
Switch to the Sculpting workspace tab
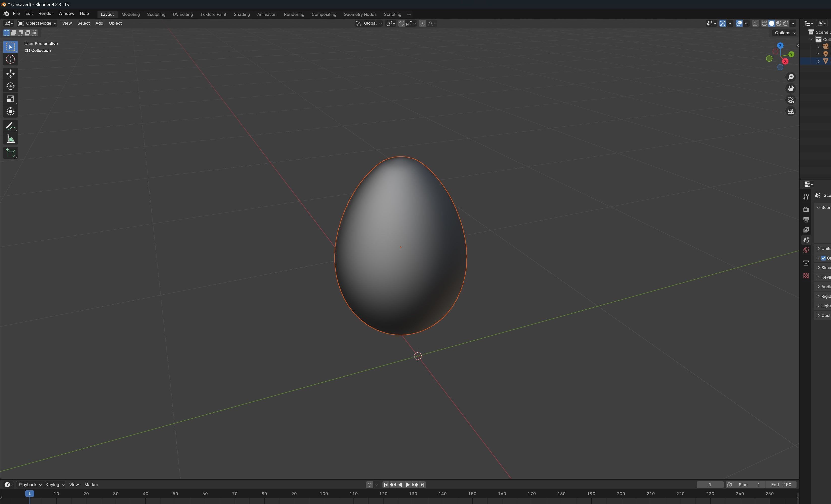(x=156, y=14)
